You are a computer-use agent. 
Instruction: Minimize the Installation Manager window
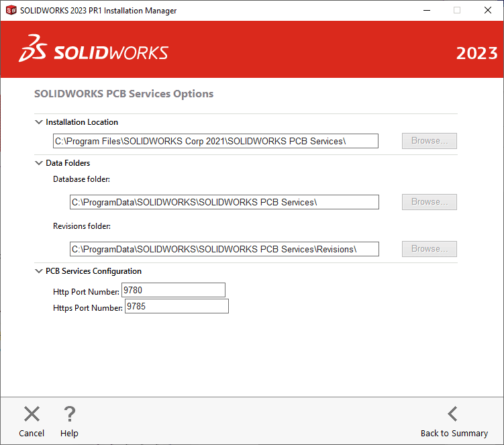[x=427, y=10]
